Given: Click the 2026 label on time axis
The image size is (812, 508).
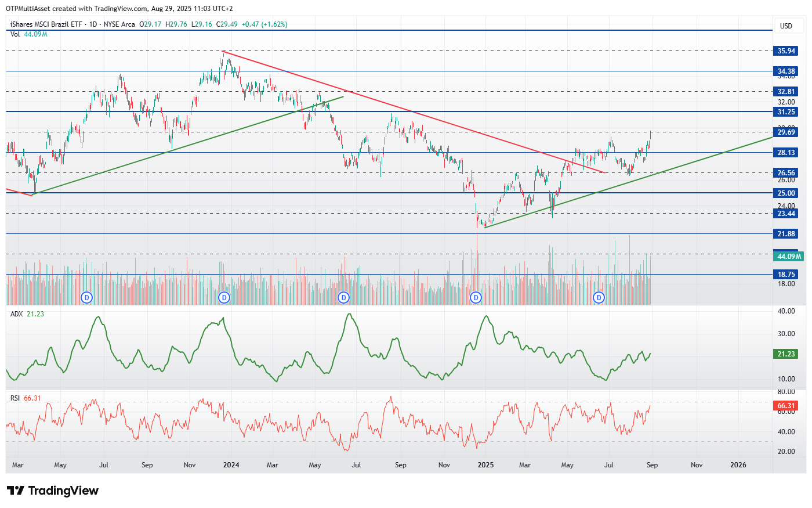Looking at the screenshot, I should coord(738,465).
